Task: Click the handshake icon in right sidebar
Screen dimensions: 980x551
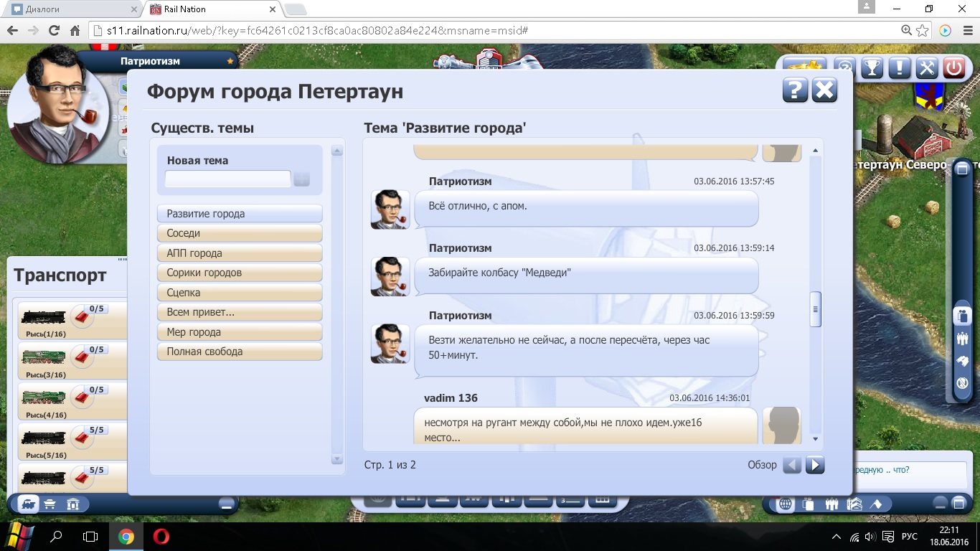Action: pyautogui.click(x=962, y=361)
